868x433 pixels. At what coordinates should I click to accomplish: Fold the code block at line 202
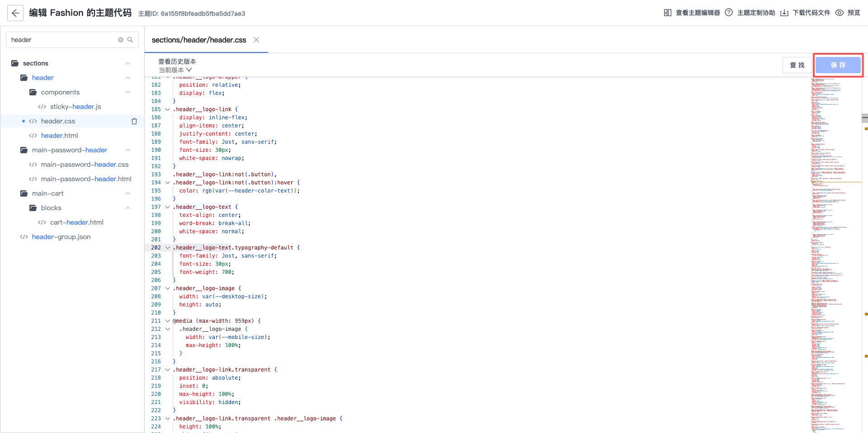tap(168, 248)
